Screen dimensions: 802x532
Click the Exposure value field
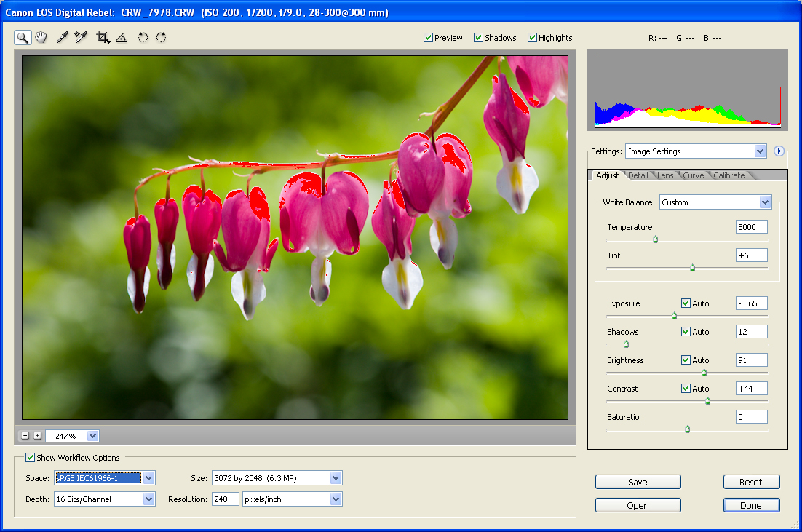click(751, 303)
